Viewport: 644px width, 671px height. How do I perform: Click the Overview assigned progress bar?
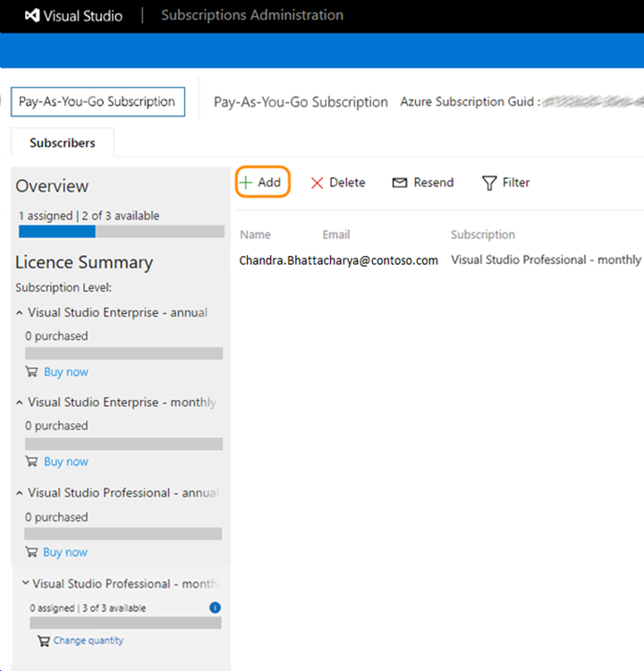click(x=121, y=232)
